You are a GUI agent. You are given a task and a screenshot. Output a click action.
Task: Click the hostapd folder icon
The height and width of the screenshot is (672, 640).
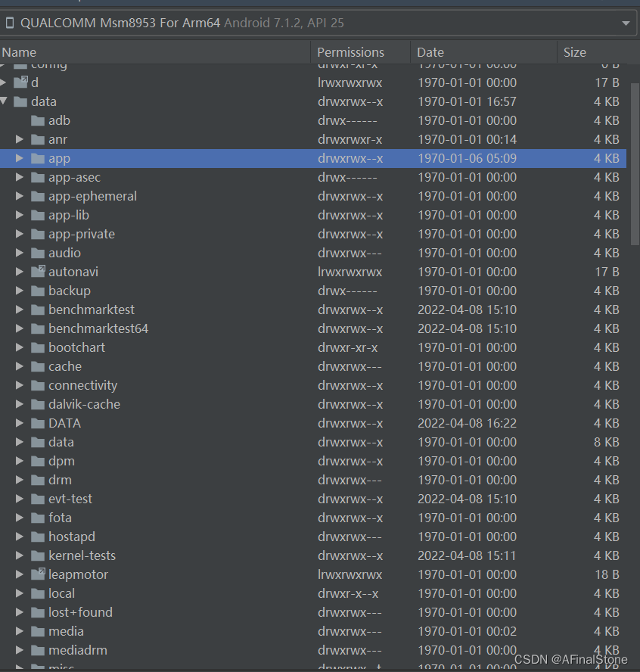pos(38,536)
